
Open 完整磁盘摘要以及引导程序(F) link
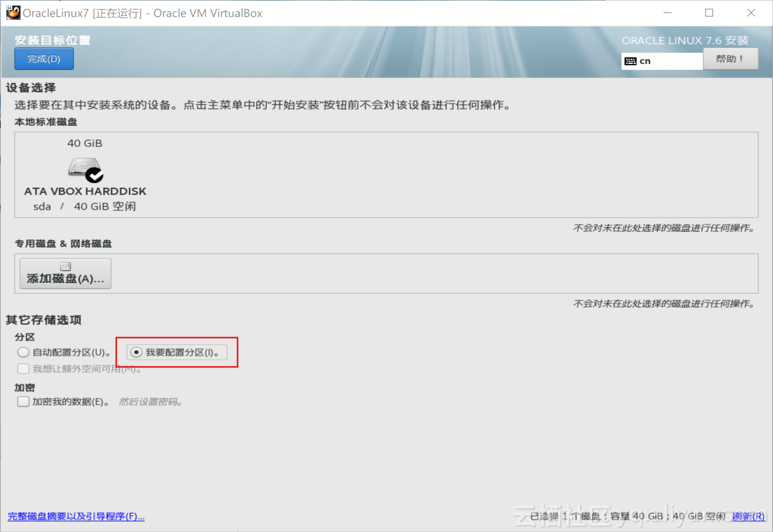click(76, 516)
